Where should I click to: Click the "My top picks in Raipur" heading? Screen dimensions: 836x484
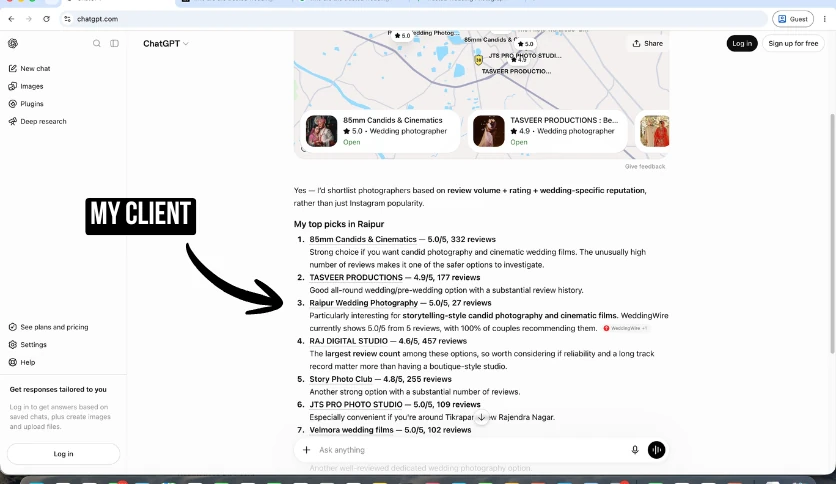(x=339, y=224)
